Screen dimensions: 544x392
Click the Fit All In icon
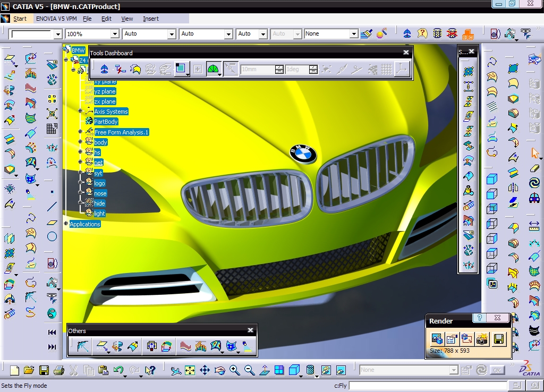coord(190,370)
